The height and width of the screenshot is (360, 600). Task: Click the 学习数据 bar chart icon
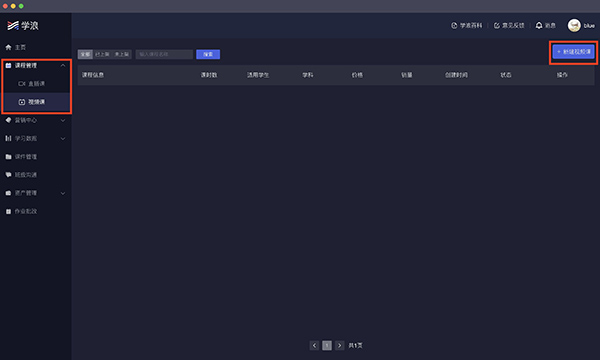8,138
